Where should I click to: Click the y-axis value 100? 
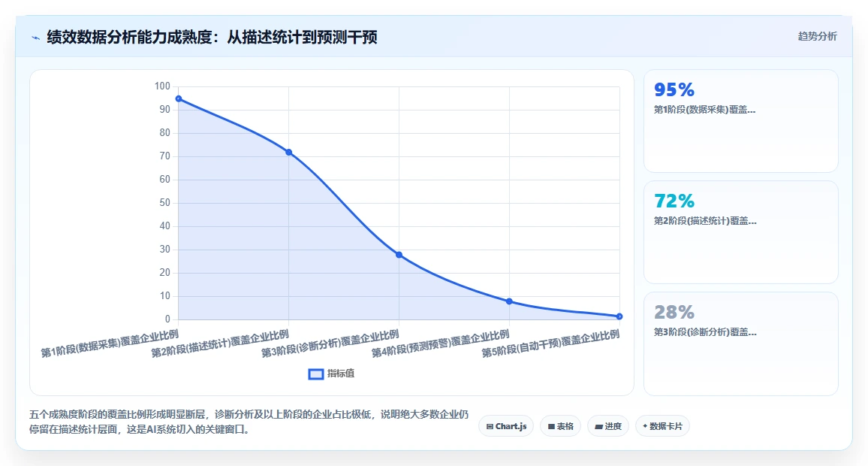click(162, 86)
